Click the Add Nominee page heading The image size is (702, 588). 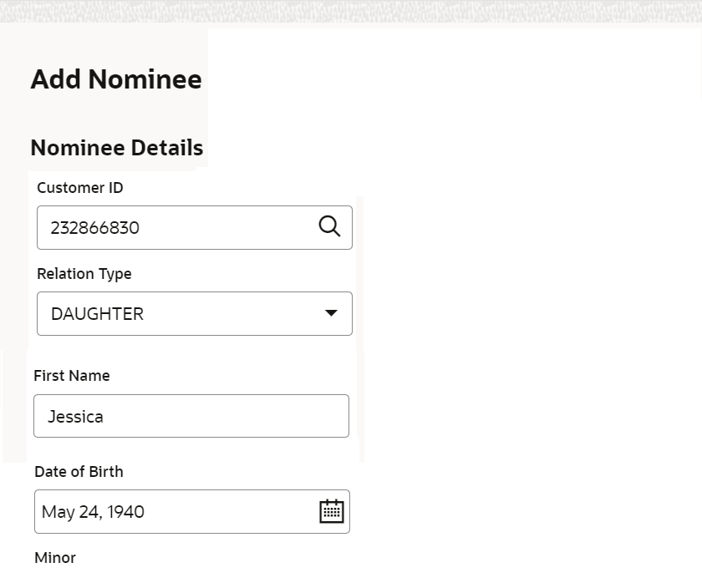pyautogui.click(x=116, y=79)
